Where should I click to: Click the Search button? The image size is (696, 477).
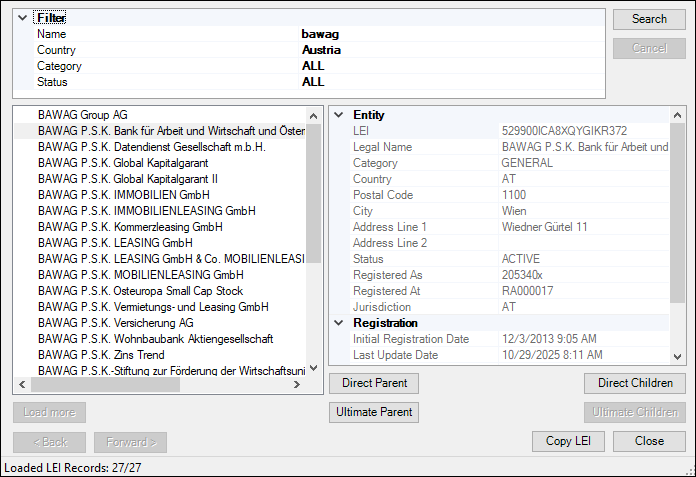coord(649,19)
